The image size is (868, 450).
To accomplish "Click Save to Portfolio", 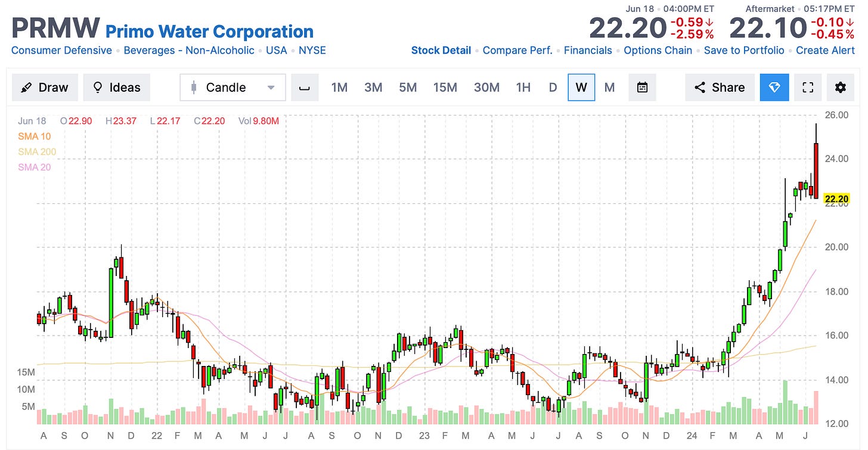I will coord(744,51).
